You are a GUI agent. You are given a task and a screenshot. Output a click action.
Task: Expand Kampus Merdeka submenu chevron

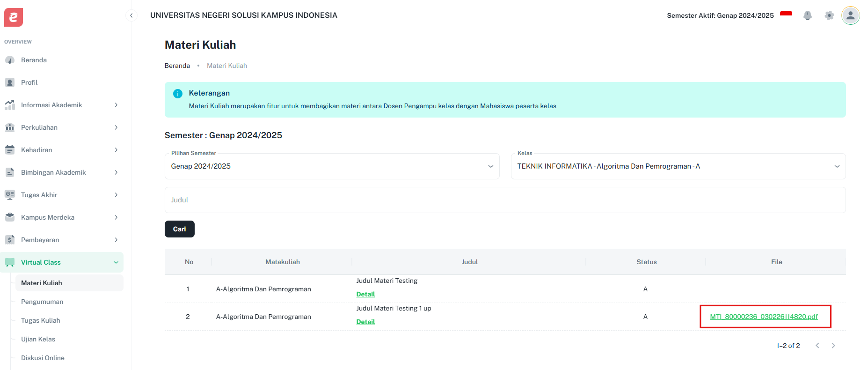click(116, 217)
